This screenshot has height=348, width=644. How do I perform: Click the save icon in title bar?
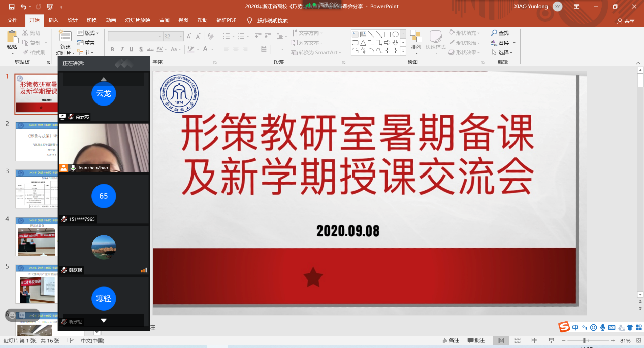(11, 7)
